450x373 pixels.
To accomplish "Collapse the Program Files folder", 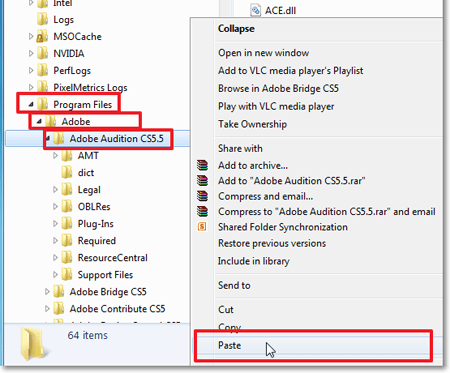I will [x=31, y=105].
